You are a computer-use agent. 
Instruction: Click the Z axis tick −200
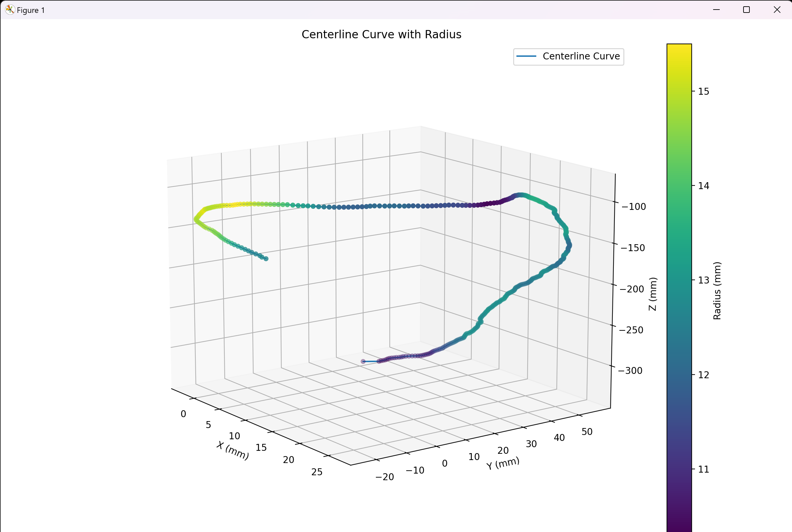(x=632, y=289)
